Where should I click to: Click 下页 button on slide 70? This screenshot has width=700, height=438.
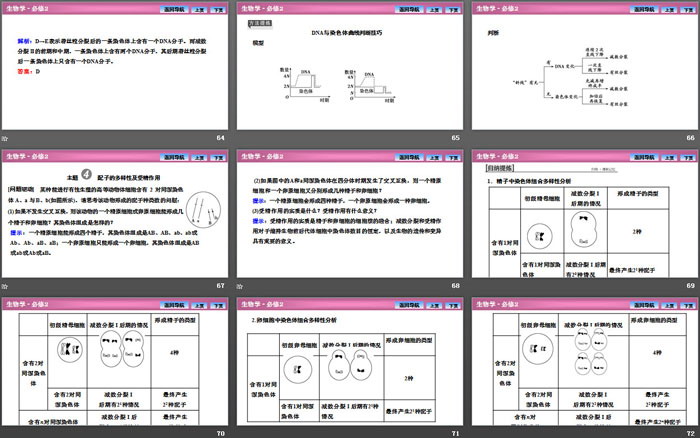tap(218, 305)
